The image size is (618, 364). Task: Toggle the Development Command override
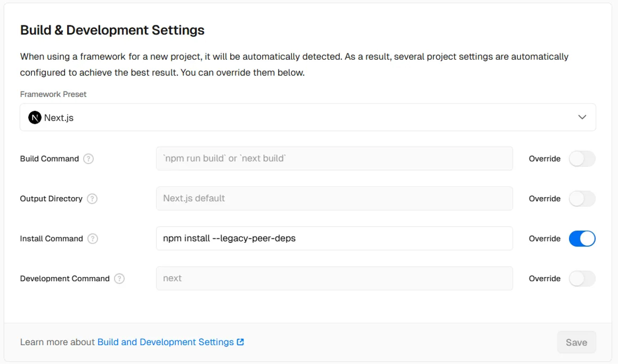(582, 279)
